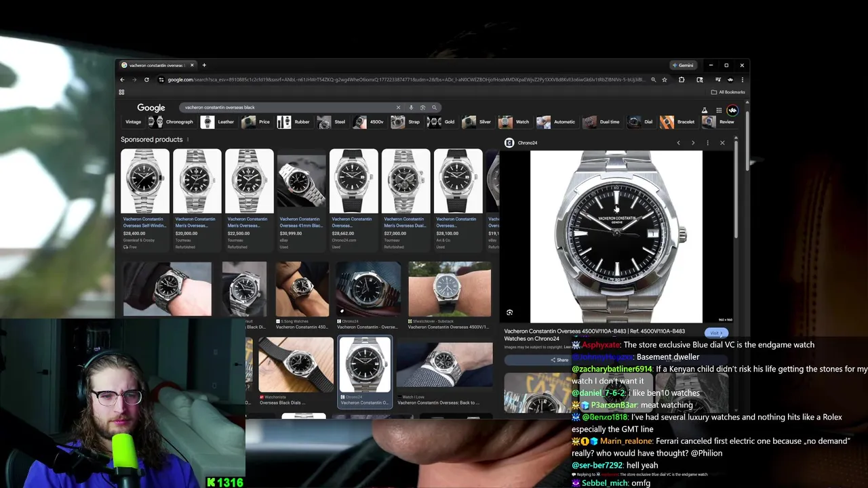Image resolution: width=868 pixels, height=488 pixels.
Task: Open the S.Song Watches image result
Action: pos(302,295)
